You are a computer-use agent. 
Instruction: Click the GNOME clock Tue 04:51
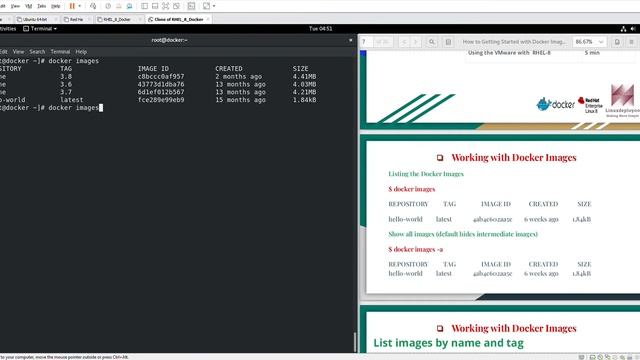click(x=320, y=29)
